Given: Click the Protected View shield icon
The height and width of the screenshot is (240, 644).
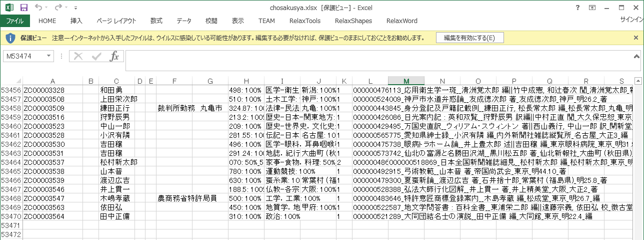Looking at the screenshot, I should (10, 38).
